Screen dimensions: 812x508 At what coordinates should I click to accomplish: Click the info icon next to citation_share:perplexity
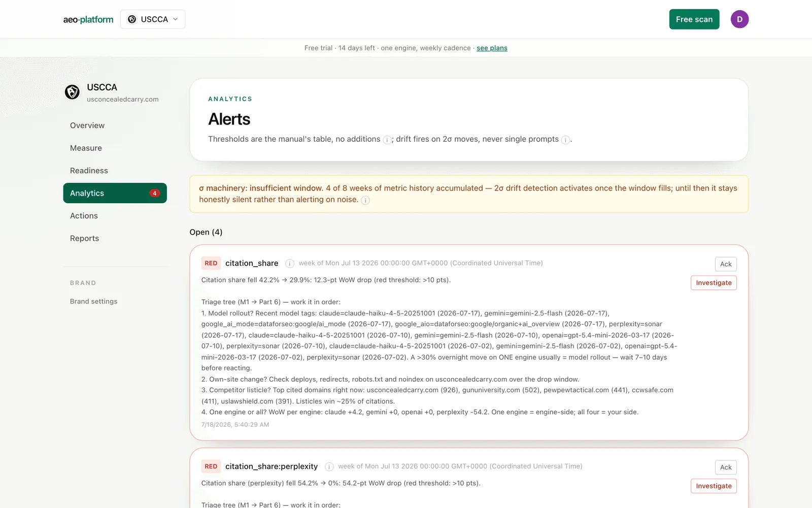pyautogui.click(x=329, y=466)
